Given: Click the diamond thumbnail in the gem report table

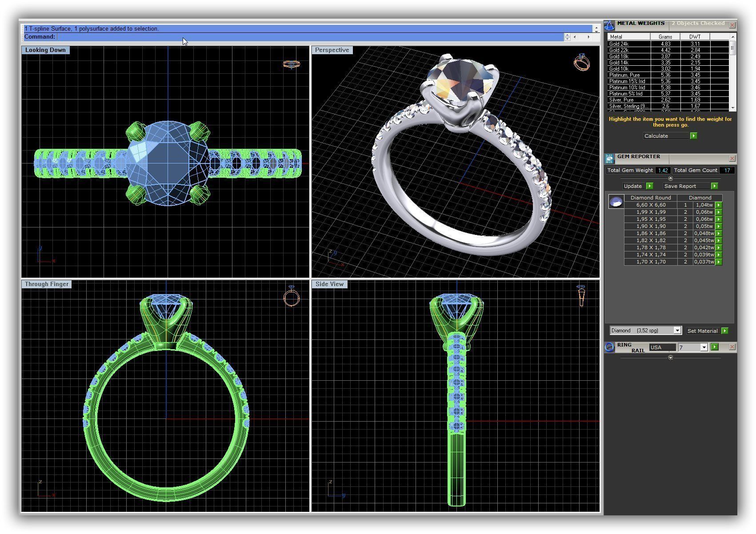Looking at the screenshot, I should click(x=616, y=201).
